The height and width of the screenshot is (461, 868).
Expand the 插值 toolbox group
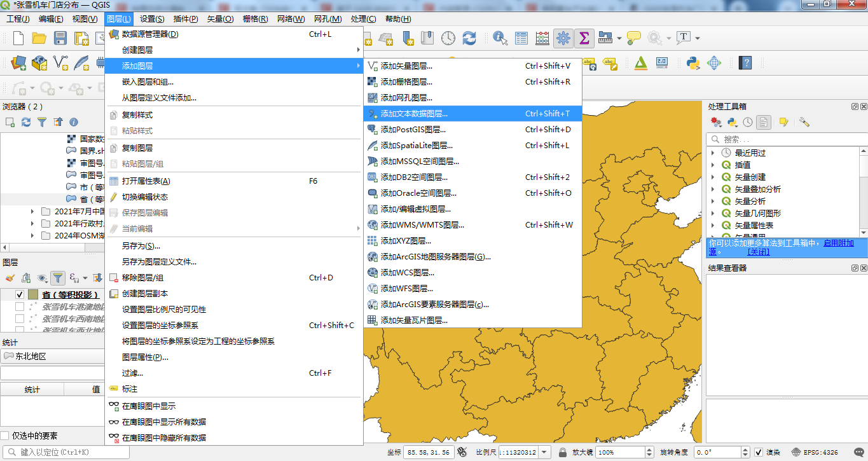[713, 165]
